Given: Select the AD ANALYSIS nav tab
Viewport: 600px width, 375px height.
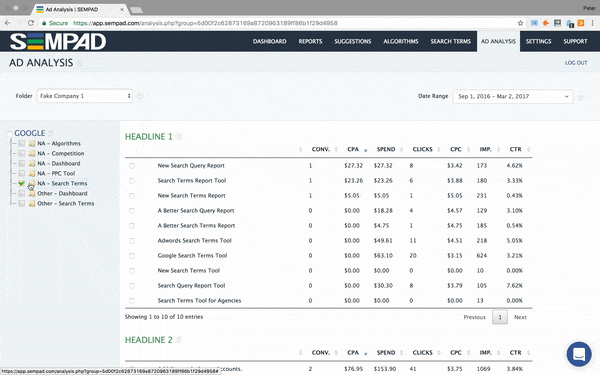Looking at the screenshot, I should point(498,41).
